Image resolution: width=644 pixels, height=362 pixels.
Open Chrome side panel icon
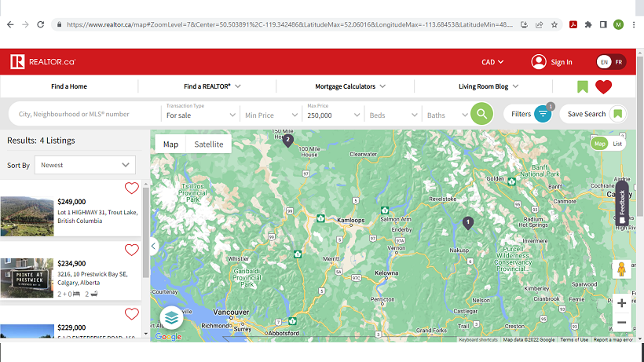[x=603, y=24]
